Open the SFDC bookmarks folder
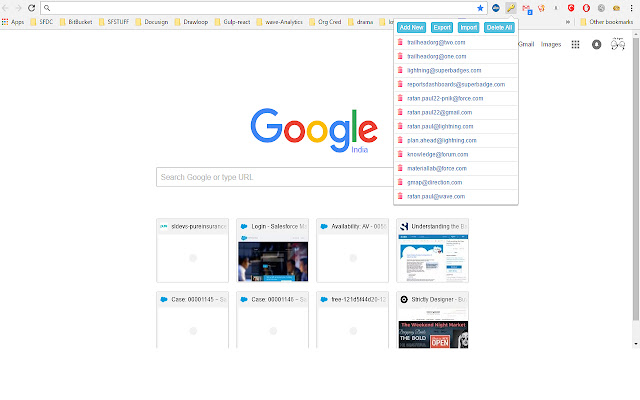 [42, 22]
